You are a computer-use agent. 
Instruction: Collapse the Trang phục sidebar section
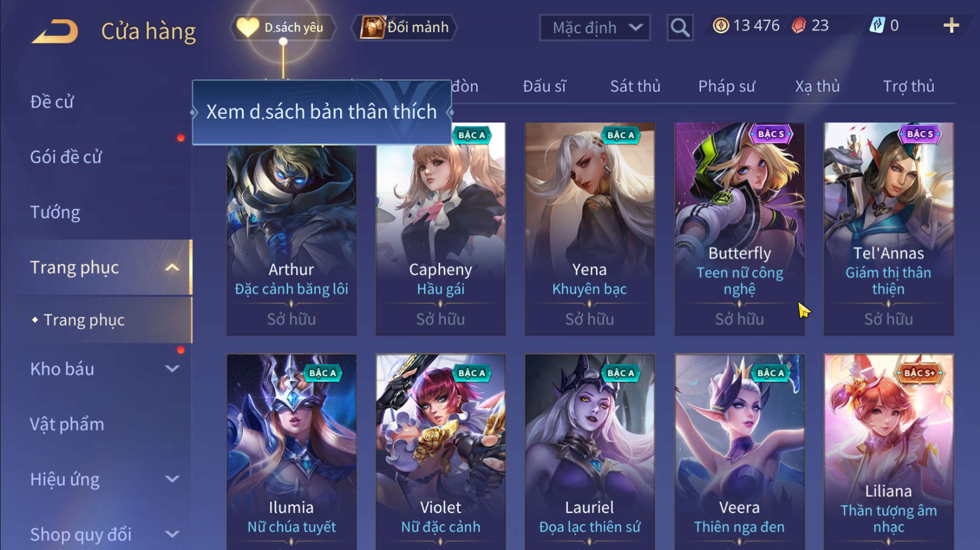pyautogui.click(x=172, y=268)
